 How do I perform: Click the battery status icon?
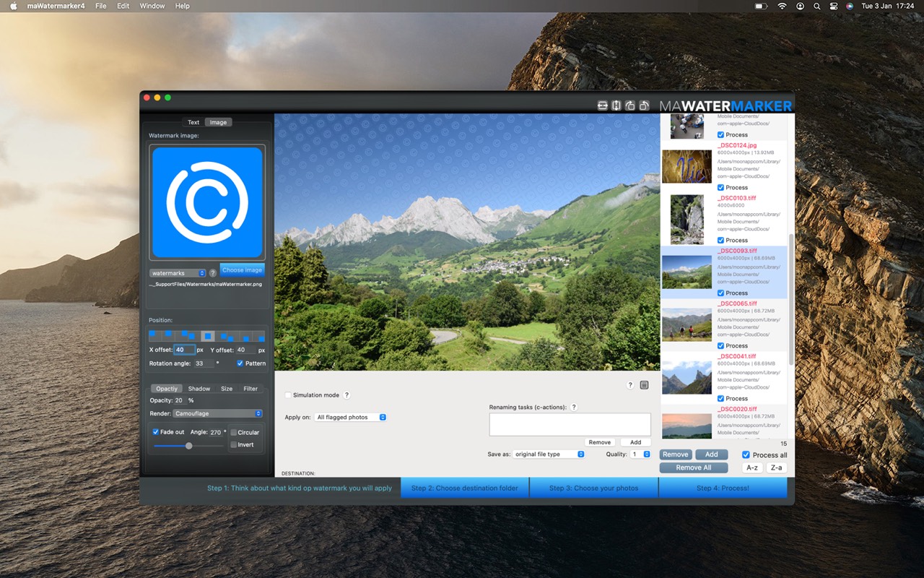click(x=761, y=6)
